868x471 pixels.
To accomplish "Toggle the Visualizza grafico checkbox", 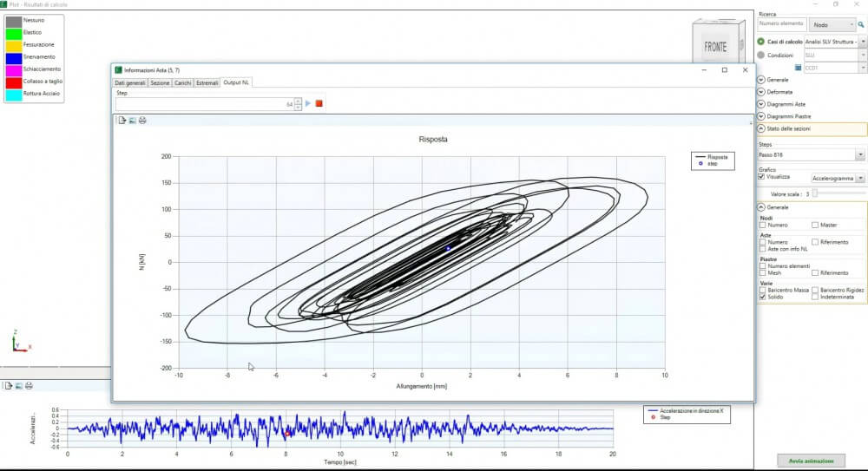I will coord(761,177).
